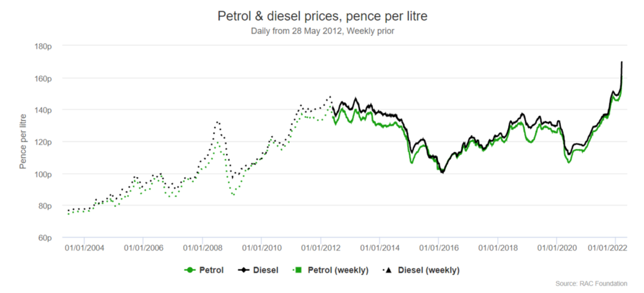Toggle the Petrol series legend label
Image resolution: width=644 pixels, height=293 pixels.
[211, 270]
